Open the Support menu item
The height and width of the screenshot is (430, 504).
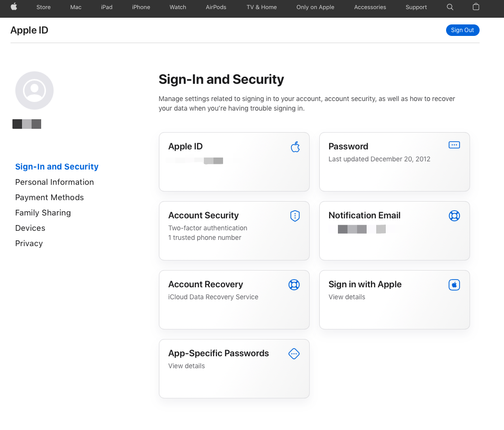pos(416,7)
